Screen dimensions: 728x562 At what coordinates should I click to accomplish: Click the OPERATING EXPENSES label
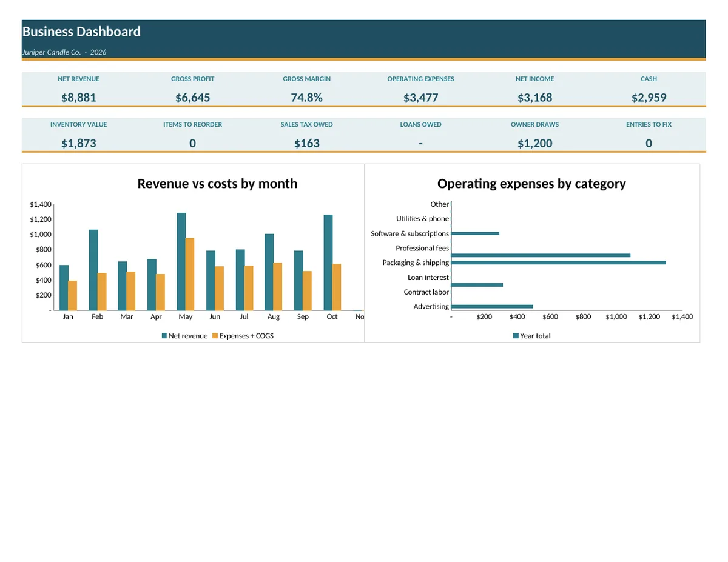[x=421, y=79]
